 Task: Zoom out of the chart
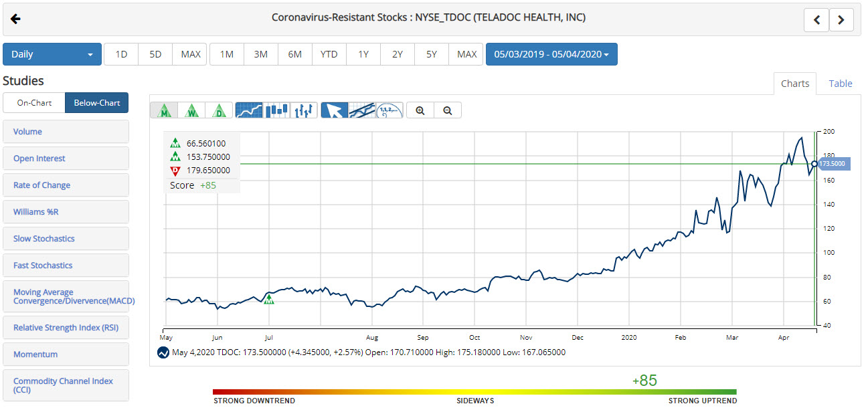pyautogui.click(x=448, y=110)
